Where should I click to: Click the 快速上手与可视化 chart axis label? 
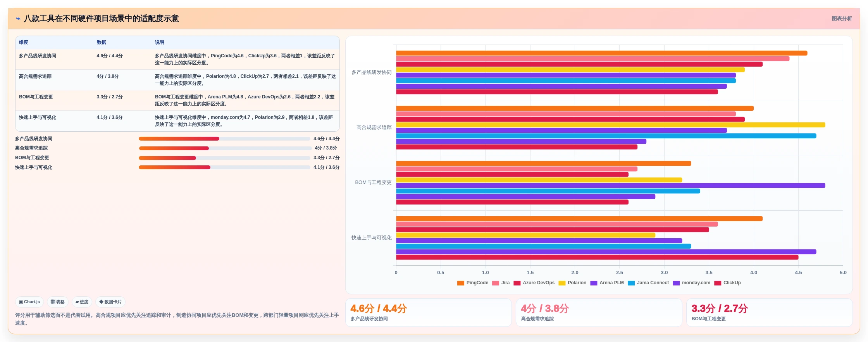(372, 238)
